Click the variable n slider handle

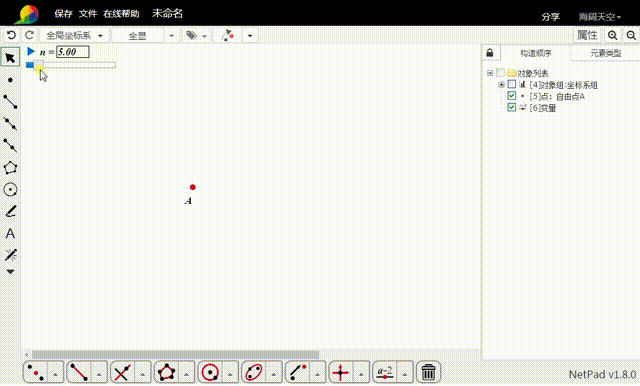click(x=38, y=64)
